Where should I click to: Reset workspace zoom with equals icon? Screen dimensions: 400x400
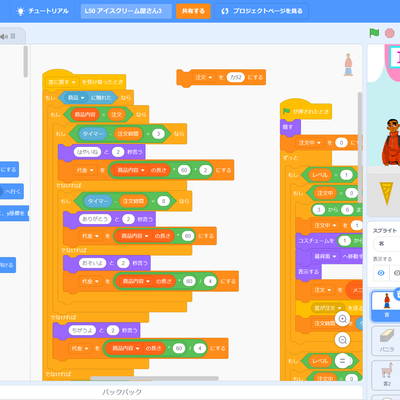pyautogui.click(x=342, y=361)
